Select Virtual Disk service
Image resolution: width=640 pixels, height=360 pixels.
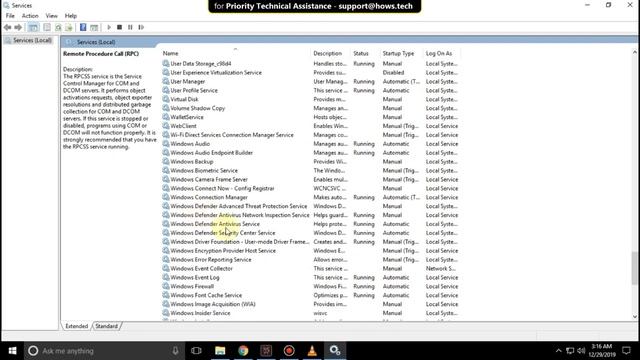coord(310,100)
